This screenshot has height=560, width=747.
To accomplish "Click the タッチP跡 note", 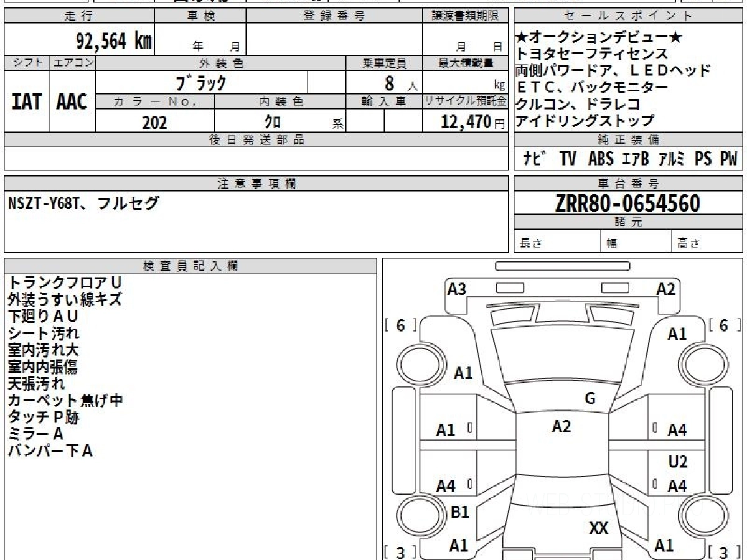I will (x=44, y=418).
